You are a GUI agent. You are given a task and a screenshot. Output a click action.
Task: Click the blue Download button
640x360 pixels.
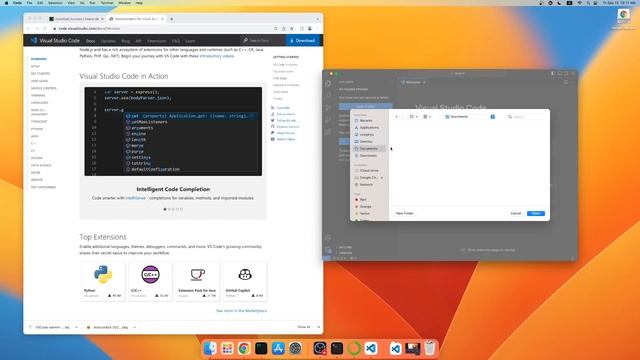click(303, 40)
